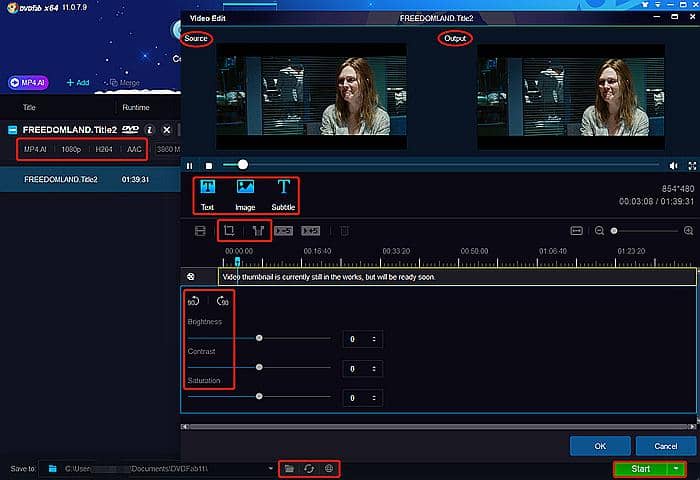This screenshot has width=700, height=480.
Task: Open the MP4.AI profile switcher
Action: (28, 83)
